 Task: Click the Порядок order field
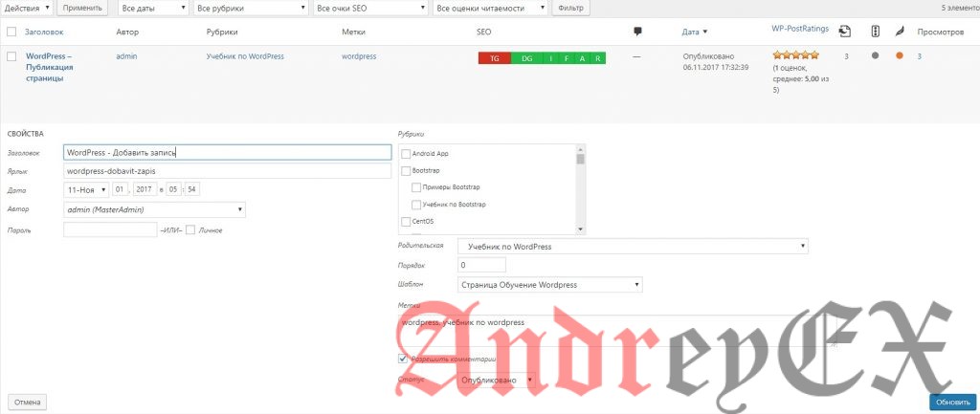point(481,266)
